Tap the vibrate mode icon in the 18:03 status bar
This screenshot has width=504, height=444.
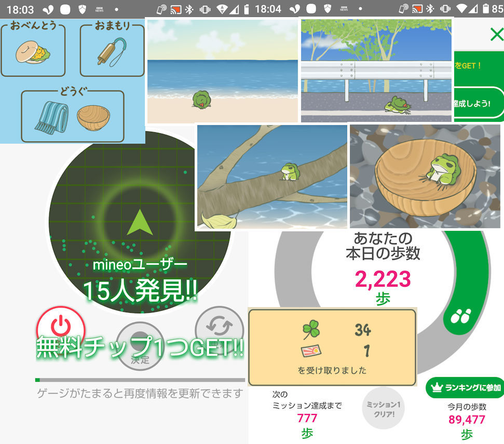205,9
